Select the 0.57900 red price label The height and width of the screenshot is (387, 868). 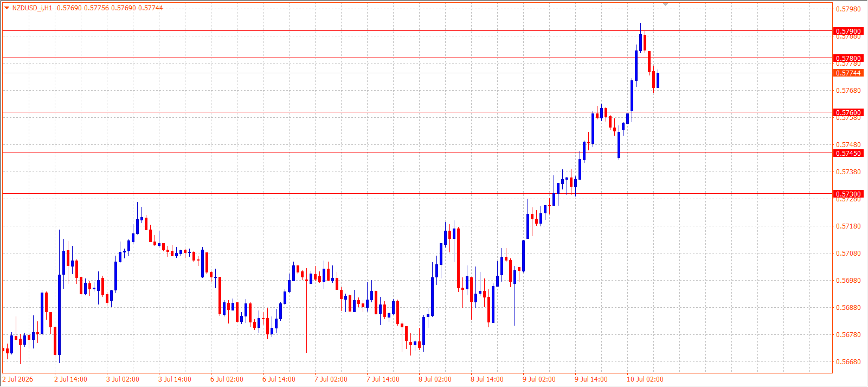click(848, 31)
